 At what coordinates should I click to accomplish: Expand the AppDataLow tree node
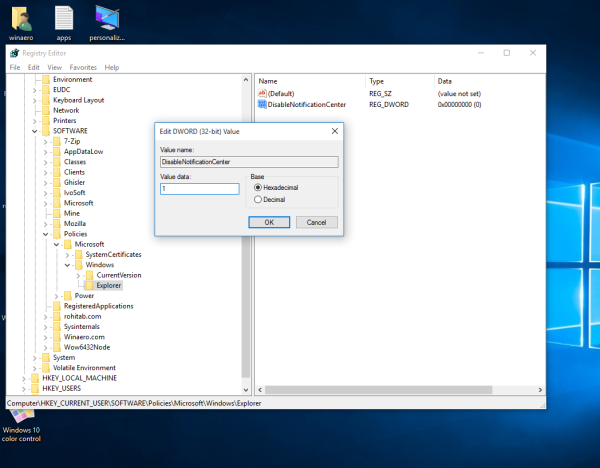pyautogui.click(x=45, y=152)
